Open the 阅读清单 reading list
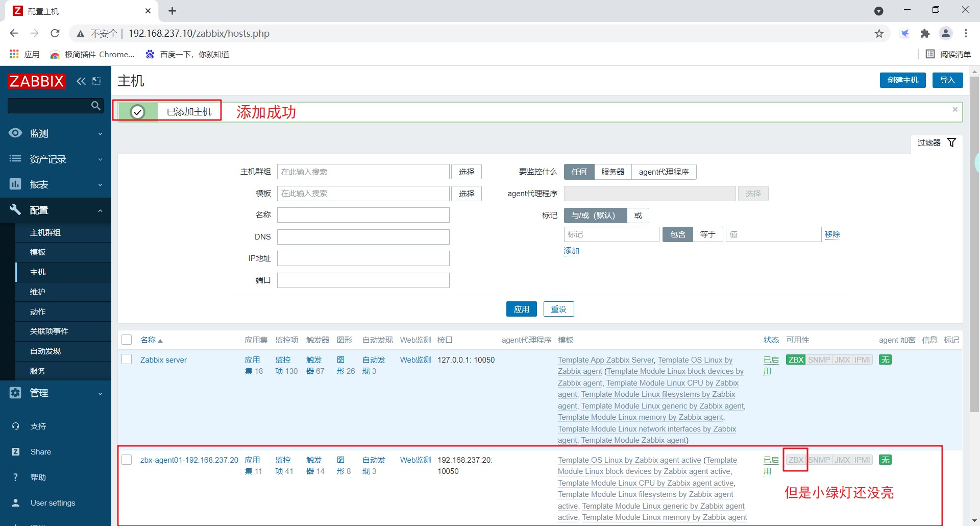Screen dimensions: 980x526 point(948,54)
